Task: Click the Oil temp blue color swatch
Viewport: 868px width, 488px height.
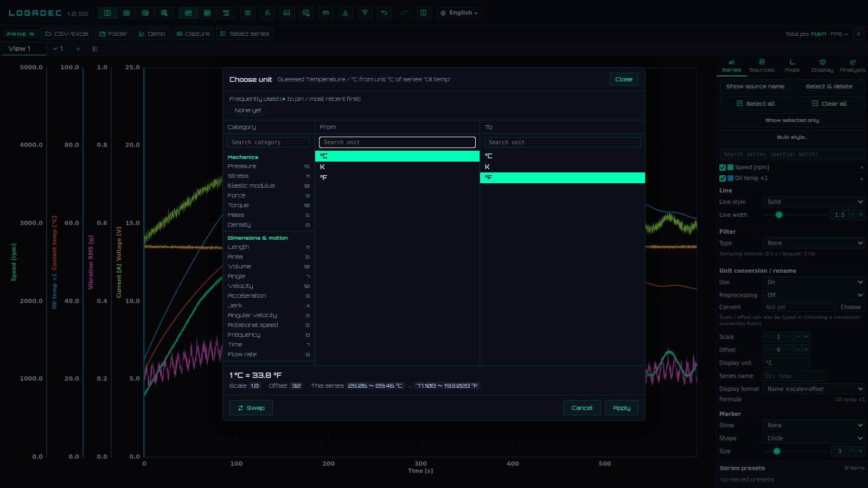Action: click(x=730, y=178)
